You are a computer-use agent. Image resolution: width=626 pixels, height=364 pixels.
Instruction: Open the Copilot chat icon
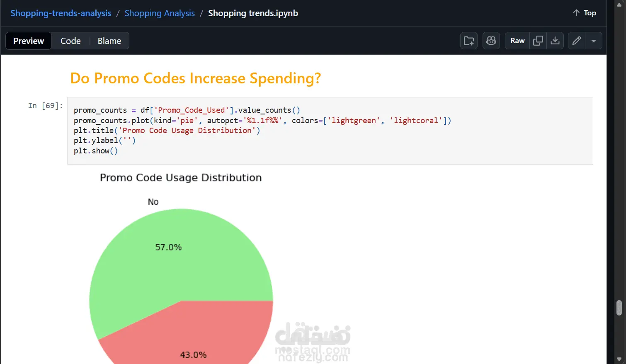(x=491, y=41)
